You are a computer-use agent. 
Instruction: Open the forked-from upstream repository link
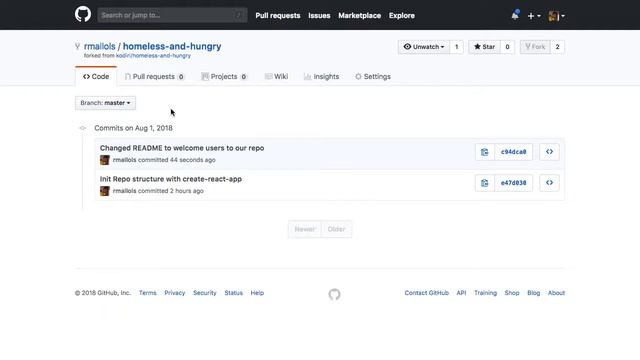coord(153,56)
